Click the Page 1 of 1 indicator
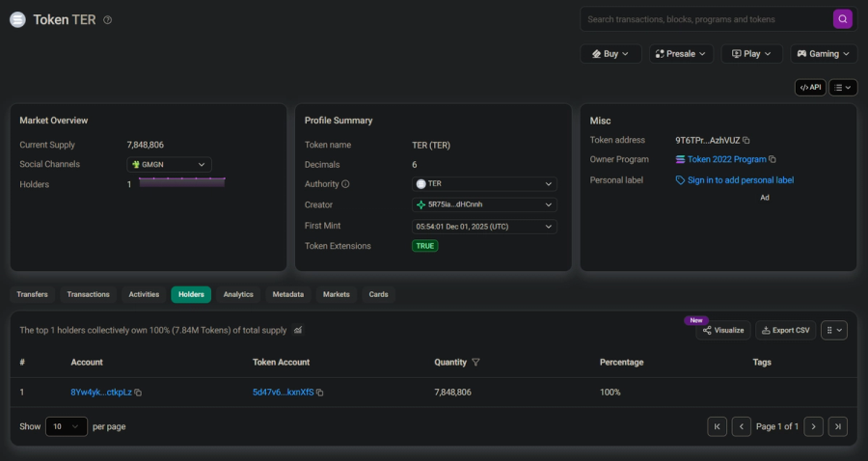The width and height of the screenshot is (868, 461). click(777, 426)
